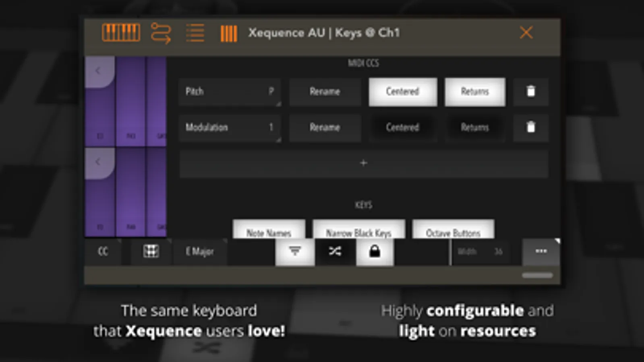
Task: Click the 'Xequence AU | Keys @ Ch1' title
Action: pos(324,33)
